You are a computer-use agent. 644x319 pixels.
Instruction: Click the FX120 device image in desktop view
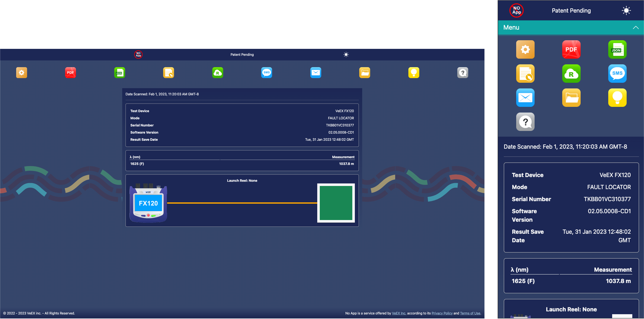148,203
